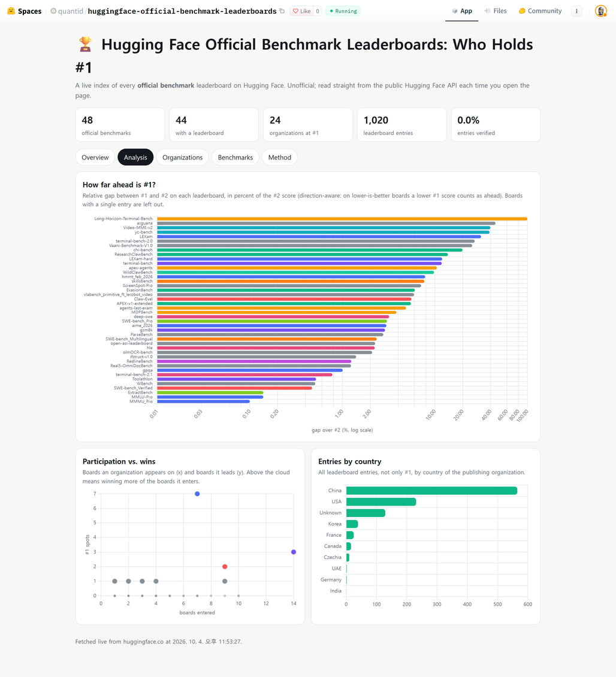Click the Canada country label
This screenshot has height=677, width=616.
(x=333, y=546)
